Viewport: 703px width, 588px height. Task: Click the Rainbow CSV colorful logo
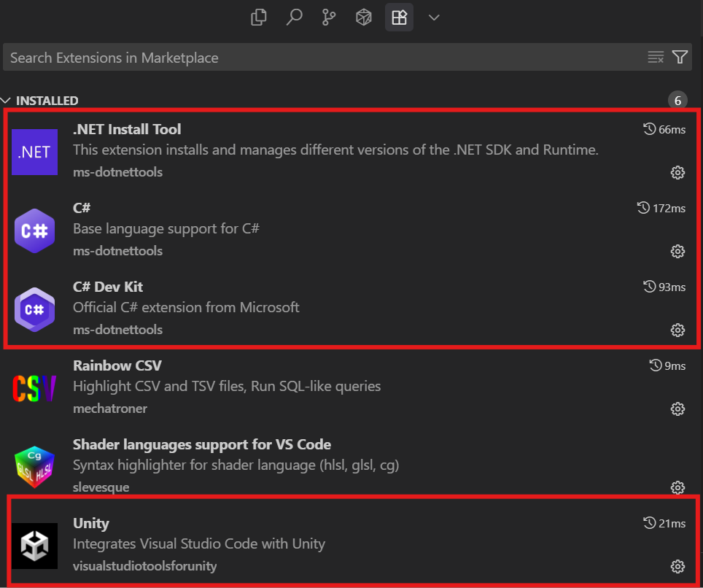click(34, 388)
